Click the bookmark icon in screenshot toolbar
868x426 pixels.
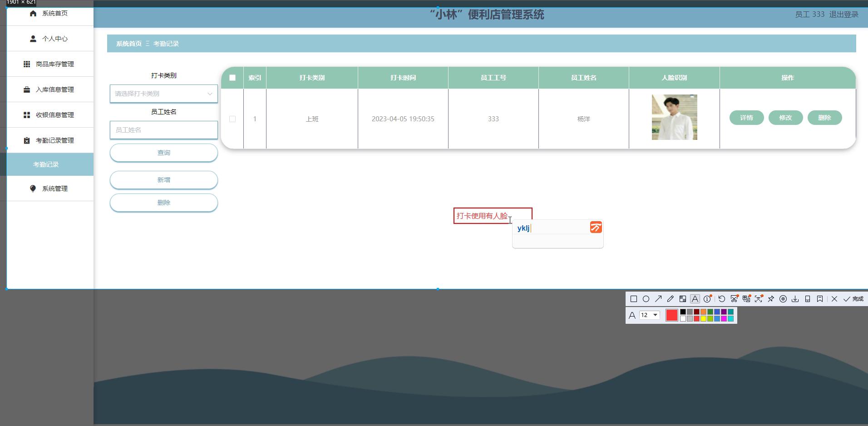point(820,299)
